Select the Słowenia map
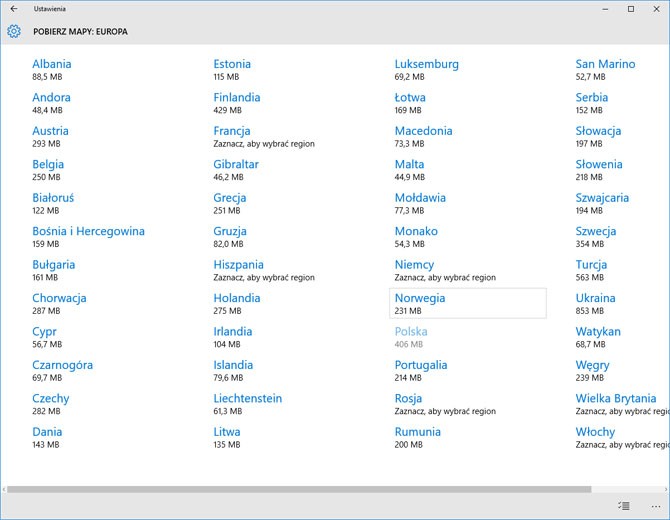Image resolution: width=670 pixels, height=520 pixels. [599, 170]
